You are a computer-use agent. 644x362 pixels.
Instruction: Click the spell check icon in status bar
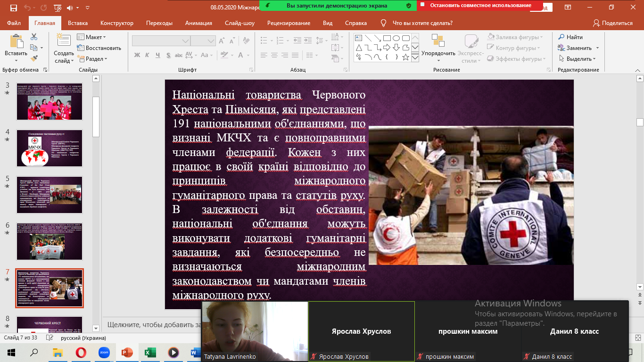[x=49, y=338]
